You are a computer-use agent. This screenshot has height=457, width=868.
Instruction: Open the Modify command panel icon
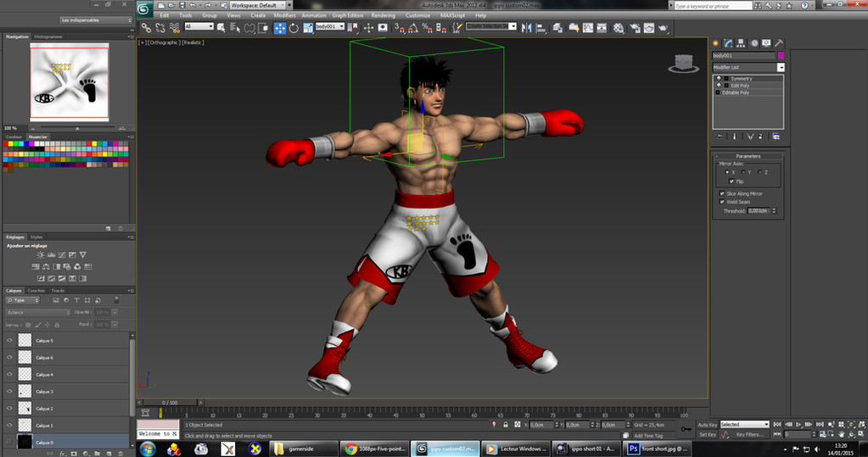click(x=729, y=43)
